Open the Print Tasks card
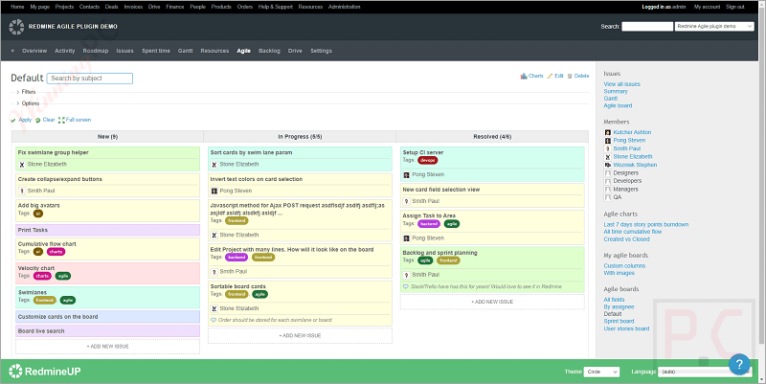Image resolution: width=766 pixels, height=384 pixels. [107, 230]
